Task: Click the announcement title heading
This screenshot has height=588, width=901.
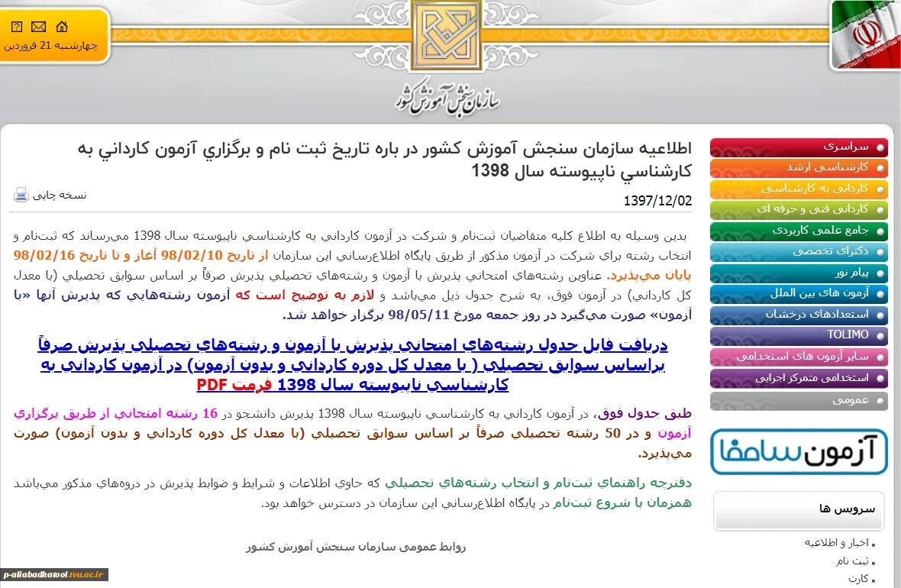Action: pyautogui.click(x=385, y=159)
